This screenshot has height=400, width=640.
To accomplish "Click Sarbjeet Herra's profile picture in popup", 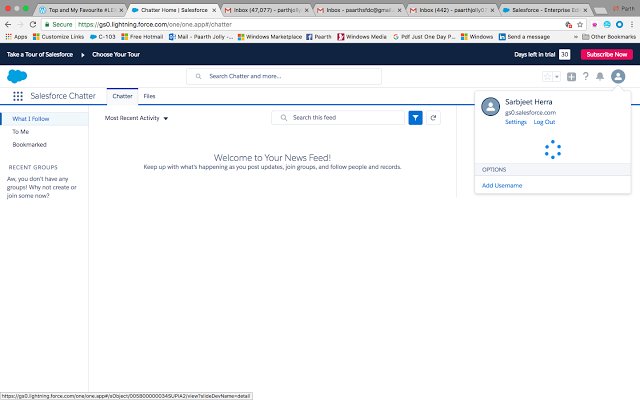I will [x=490, y=107].
